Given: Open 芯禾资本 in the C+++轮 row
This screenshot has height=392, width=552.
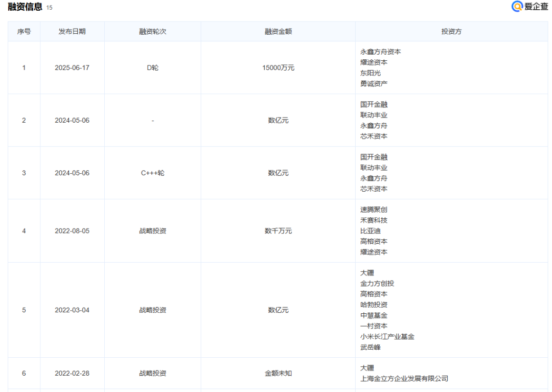Looking at the screenshot, I should [374, 189].
